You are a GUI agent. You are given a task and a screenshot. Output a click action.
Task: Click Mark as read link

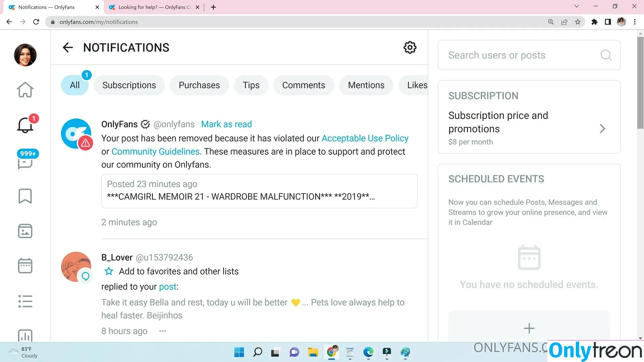point(226,124)
